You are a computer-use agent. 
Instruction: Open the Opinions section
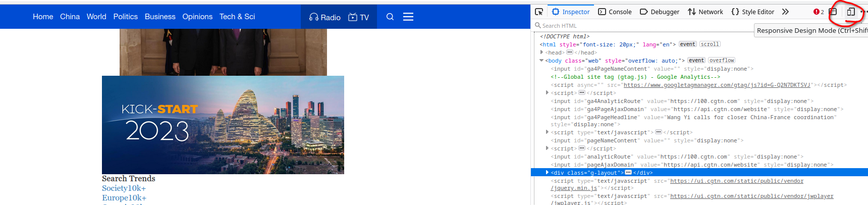coord(197,17)
